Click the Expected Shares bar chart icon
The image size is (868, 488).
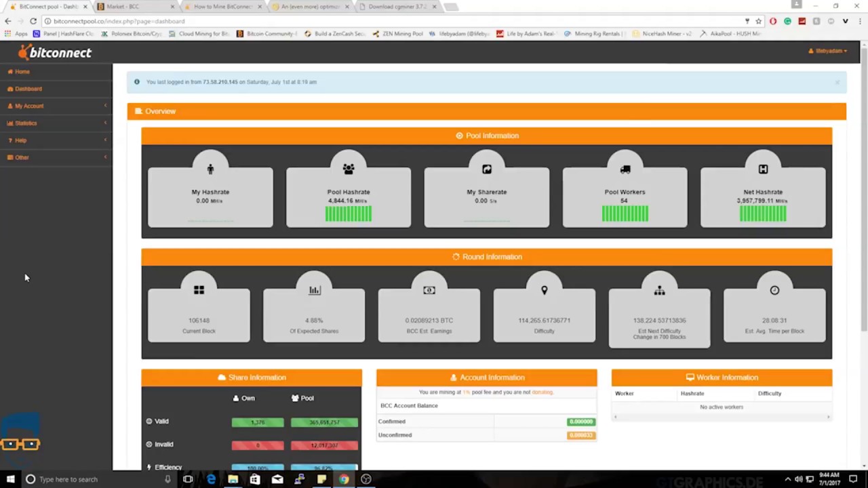pos(314,290)
